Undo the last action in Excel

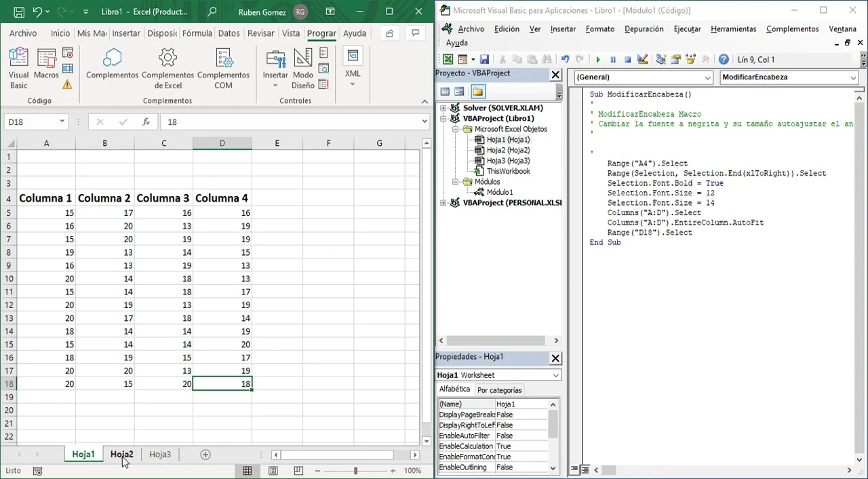point(38,12)
